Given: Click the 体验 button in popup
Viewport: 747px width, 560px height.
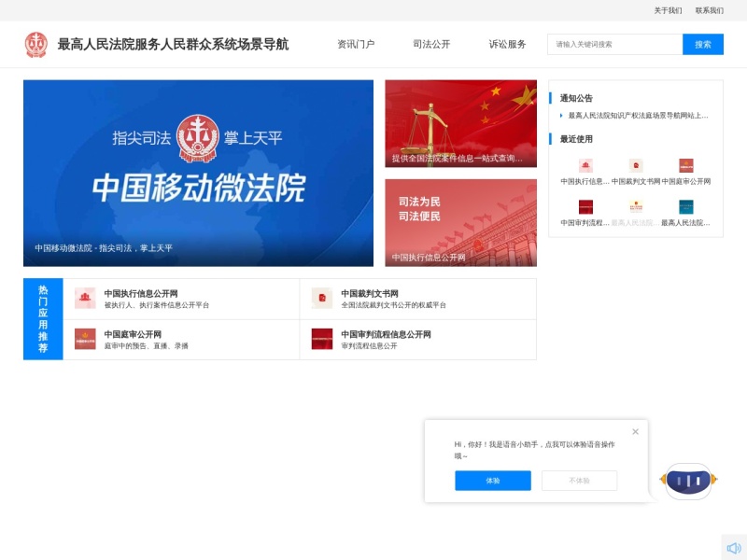Looking at the screenshot, I should click(493, 481).
